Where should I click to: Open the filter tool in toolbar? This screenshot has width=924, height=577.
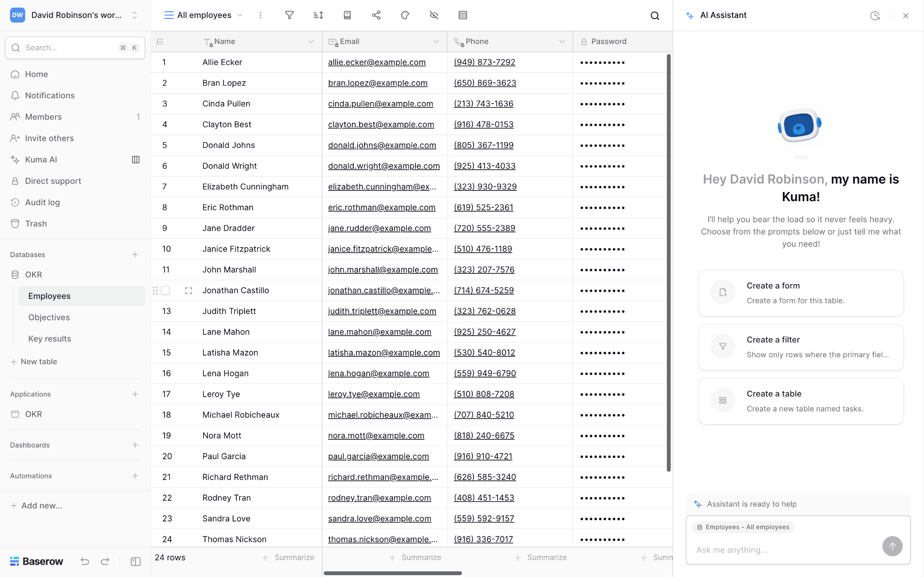point(289,15)
